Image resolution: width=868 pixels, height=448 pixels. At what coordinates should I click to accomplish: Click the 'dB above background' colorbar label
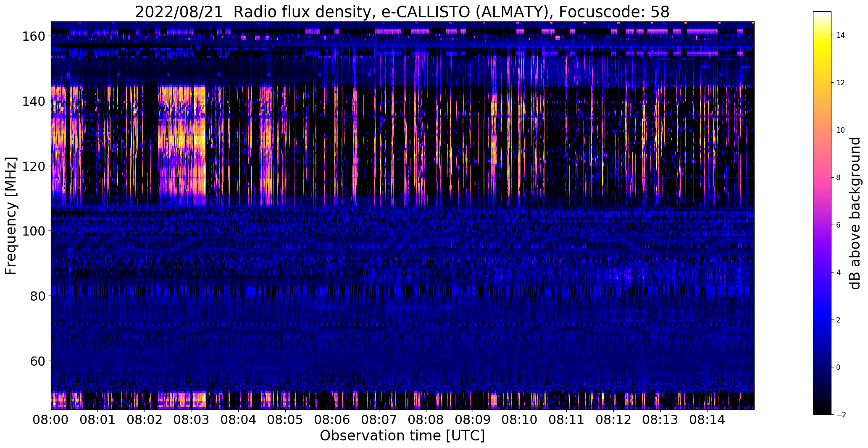pos(855,213)
